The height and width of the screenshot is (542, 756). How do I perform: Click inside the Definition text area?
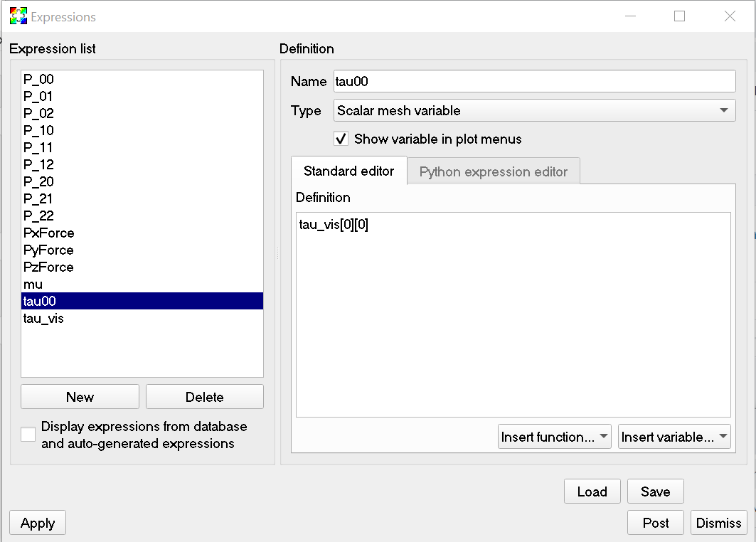pos(513,314)
